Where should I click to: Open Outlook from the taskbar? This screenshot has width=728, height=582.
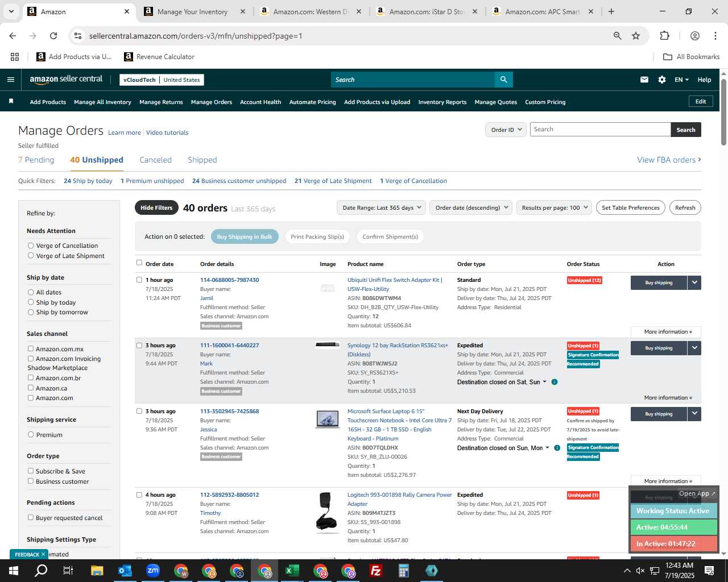[x=125, y=571]
